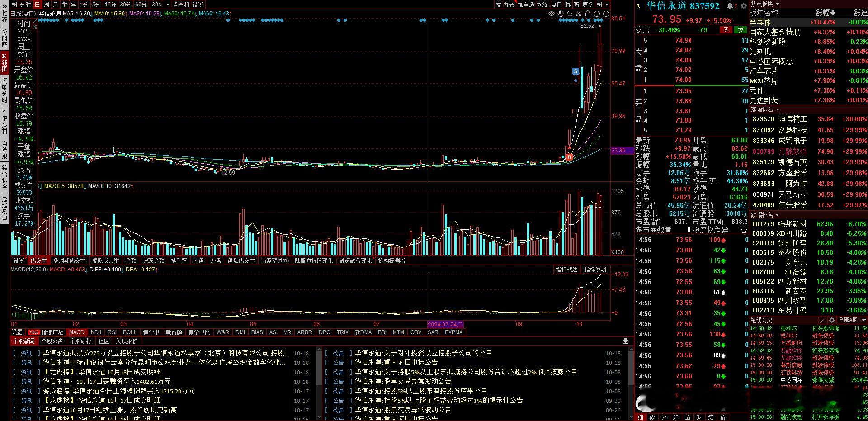Open the 综合排名 sidebar item

coord(5,178)
